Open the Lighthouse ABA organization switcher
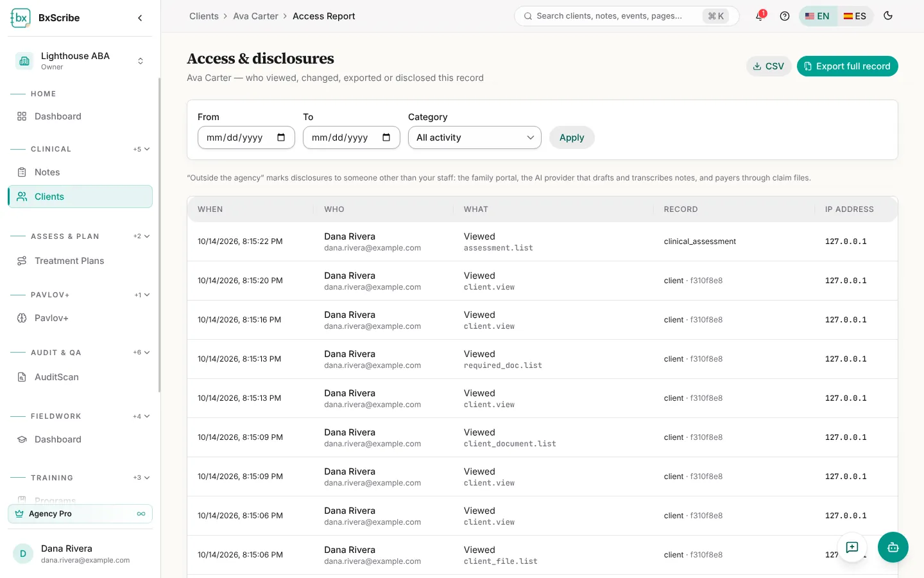 (x=80, y=61)
